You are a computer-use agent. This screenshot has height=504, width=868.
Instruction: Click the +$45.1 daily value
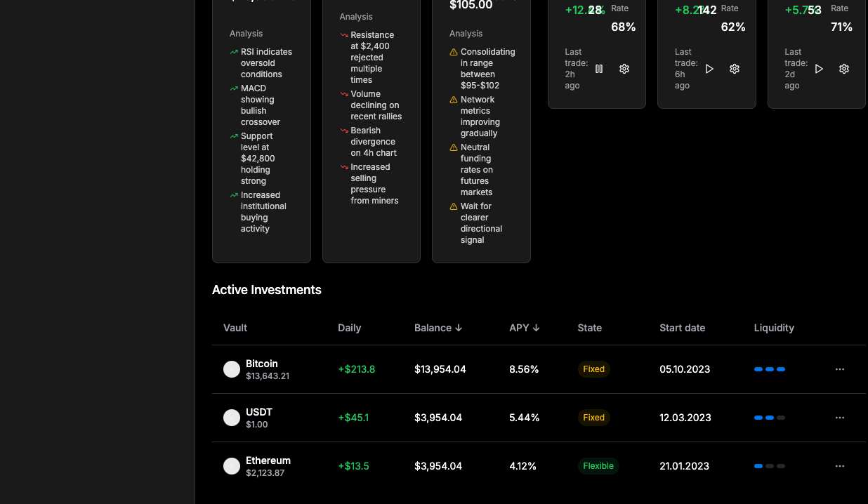pos(353,418)
